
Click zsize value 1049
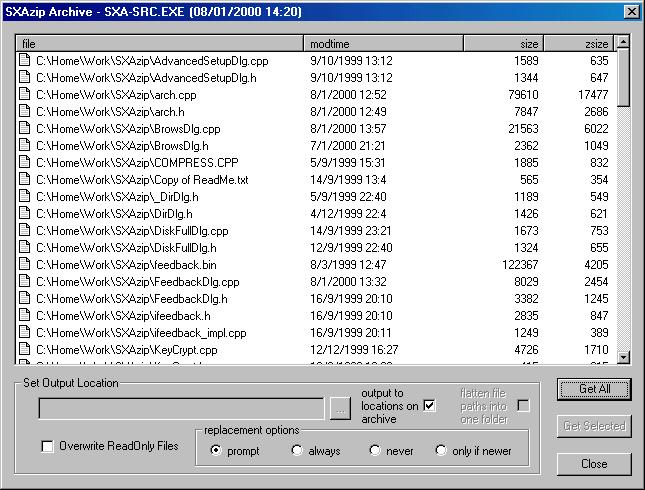point(596,146)
